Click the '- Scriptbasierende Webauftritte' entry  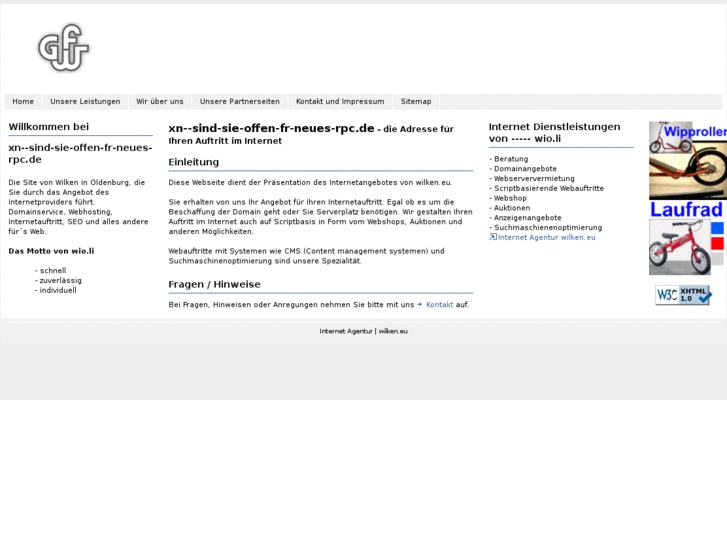point(547,188)
